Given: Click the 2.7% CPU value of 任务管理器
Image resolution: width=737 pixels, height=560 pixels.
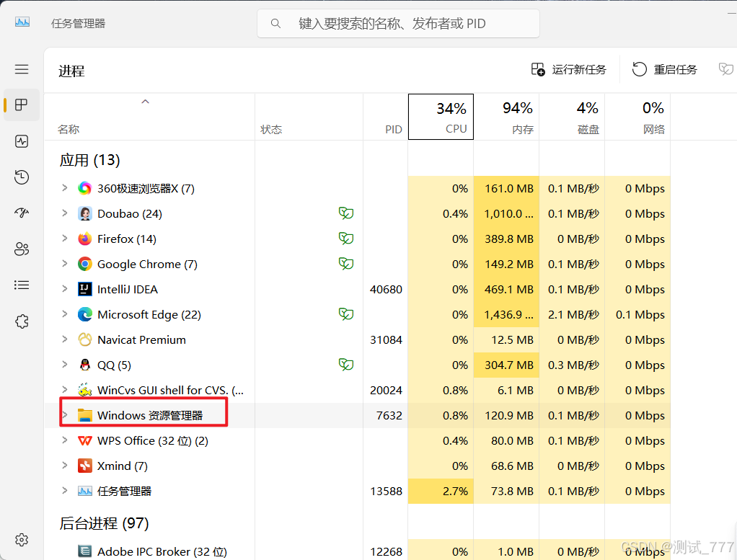Looking at the screenshot, I should pos(455,491).
